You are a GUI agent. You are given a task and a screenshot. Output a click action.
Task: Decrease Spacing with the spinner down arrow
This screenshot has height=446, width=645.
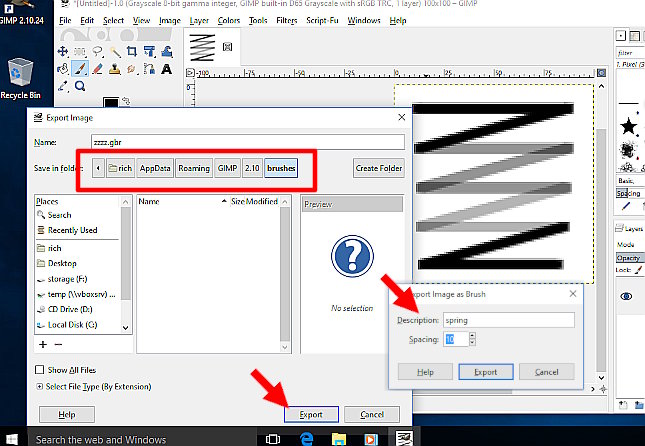[472, 342]
